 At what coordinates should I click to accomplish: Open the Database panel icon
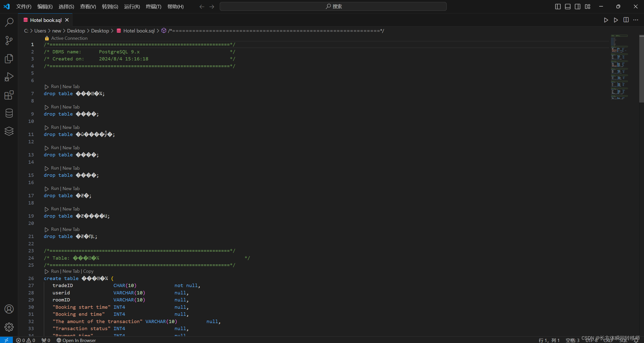[x=9, y=113]
